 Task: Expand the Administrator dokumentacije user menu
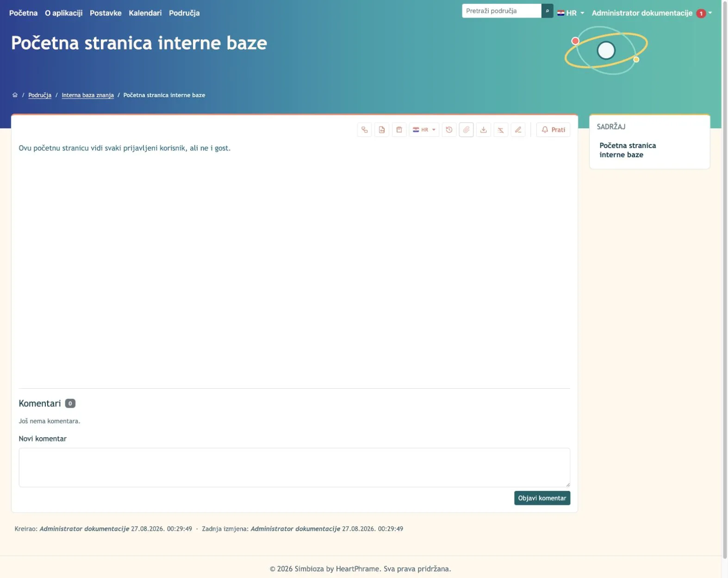(652, 13)
